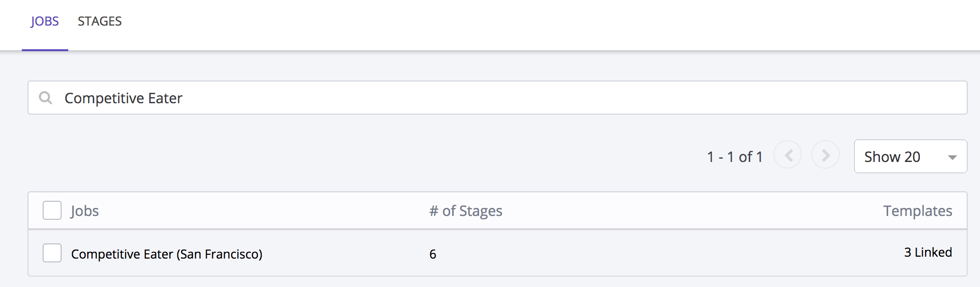Click the Show 20 label text
This screenshot has width=980, height=287.
(892, 157)
